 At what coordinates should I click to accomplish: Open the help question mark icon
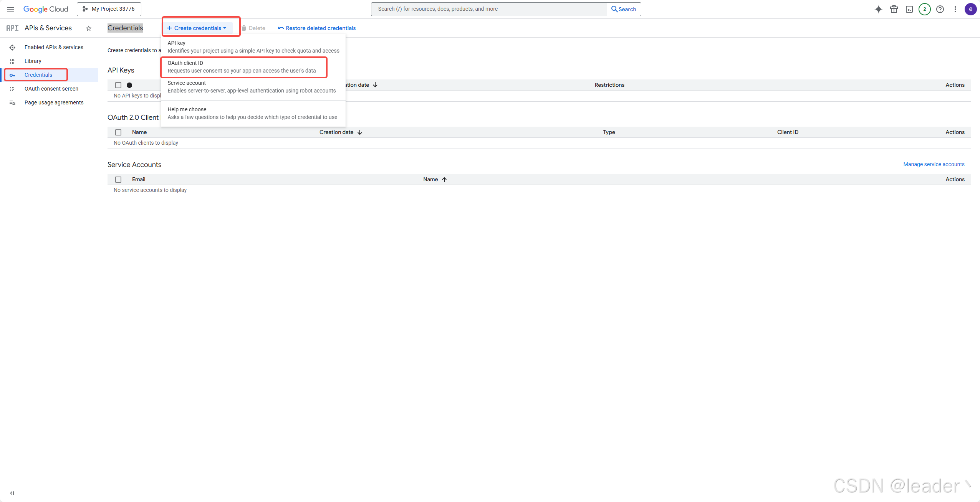pyautogui.click(x=940, y=9)
